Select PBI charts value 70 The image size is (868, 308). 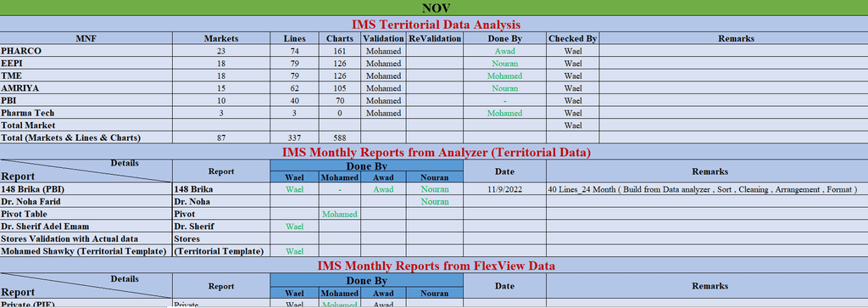click(340, 100)
